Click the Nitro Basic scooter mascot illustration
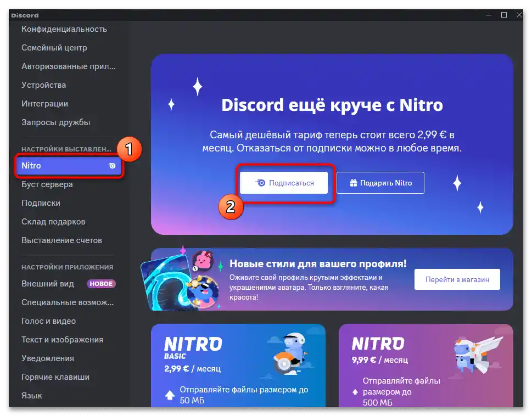This screenshot has width=532, height=416. coord(290,353)
